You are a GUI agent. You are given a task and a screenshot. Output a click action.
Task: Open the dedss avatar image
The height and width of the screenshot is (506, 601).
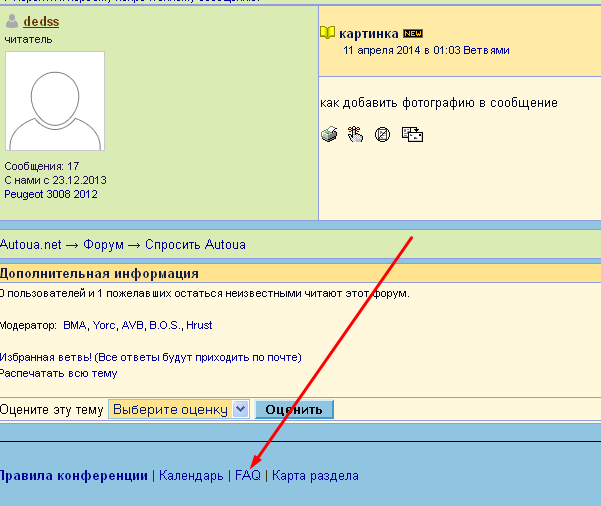tap(55, 101)
